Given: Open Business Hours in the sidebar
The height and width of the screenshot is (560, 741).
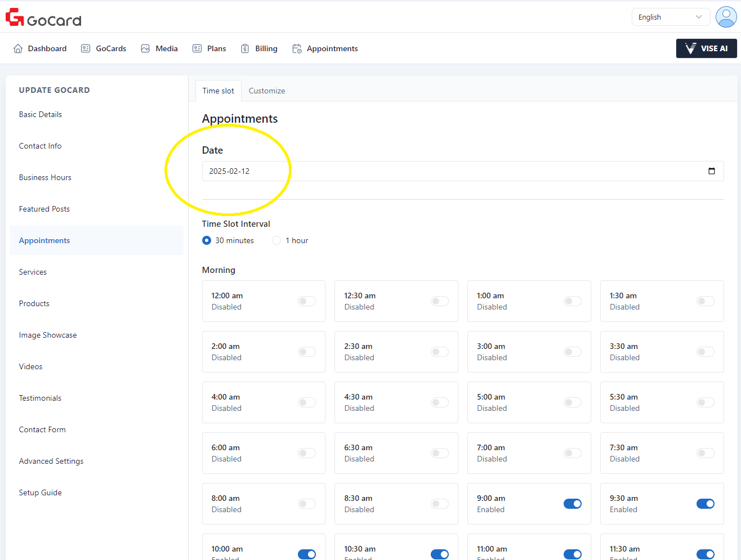Looking at the screenshot, I should click(x=45, y=177).
